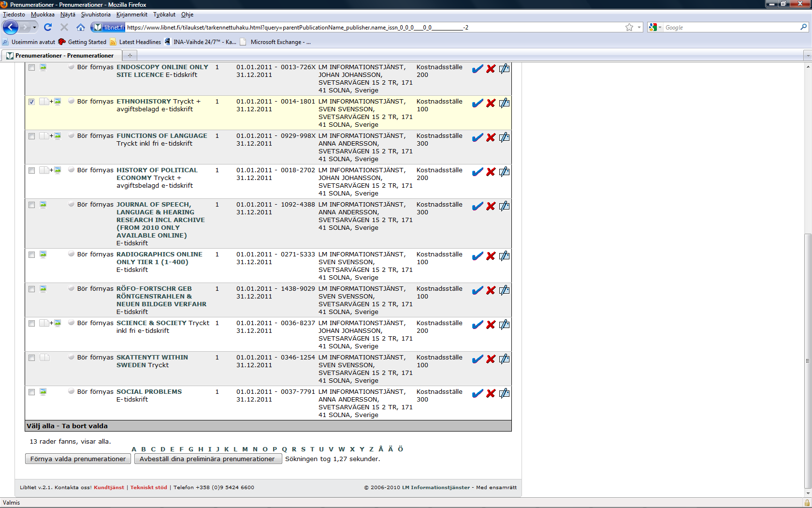Click bookmark star in address bar
812x508 pixels.
(x=629, y=28)
